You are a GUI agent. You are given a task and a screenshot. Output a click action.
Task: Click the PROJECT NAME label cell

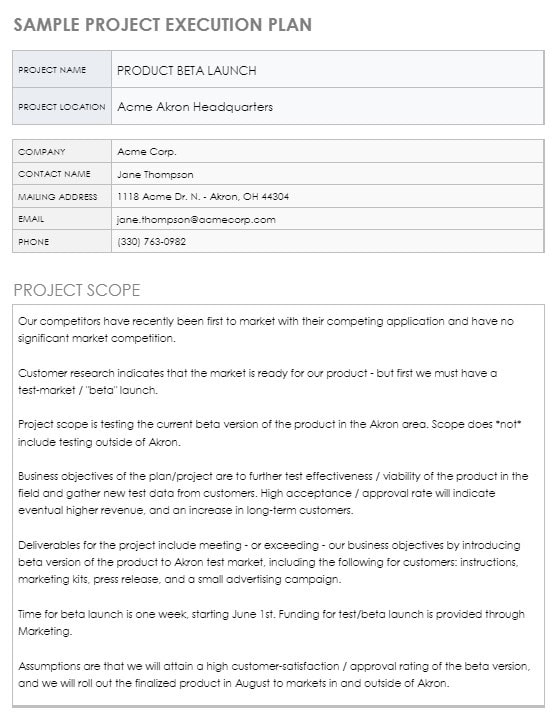pyautogui.click(x=62, y=70)
